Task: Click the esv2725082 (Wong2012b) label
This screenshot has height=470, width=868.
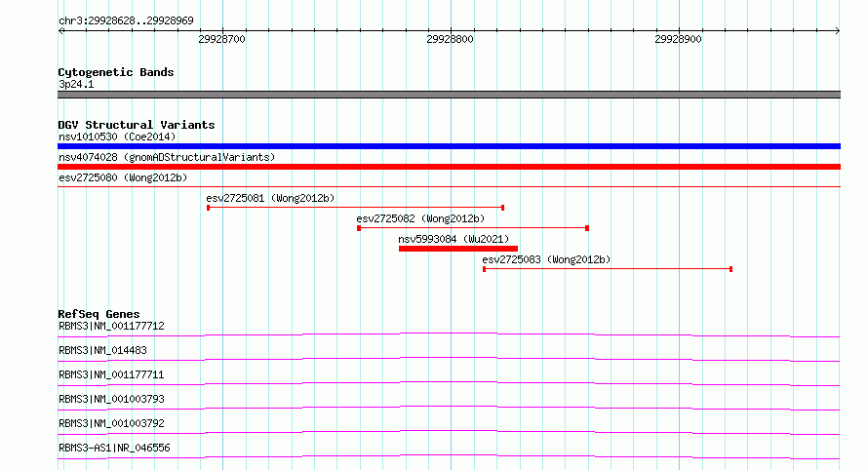Action: 420,218
